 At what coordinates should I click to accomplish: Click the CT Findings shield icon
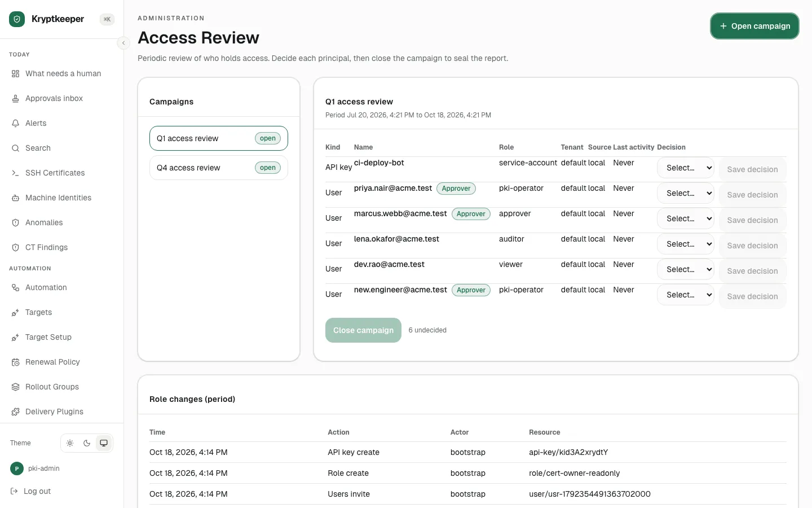coord(15,247)
